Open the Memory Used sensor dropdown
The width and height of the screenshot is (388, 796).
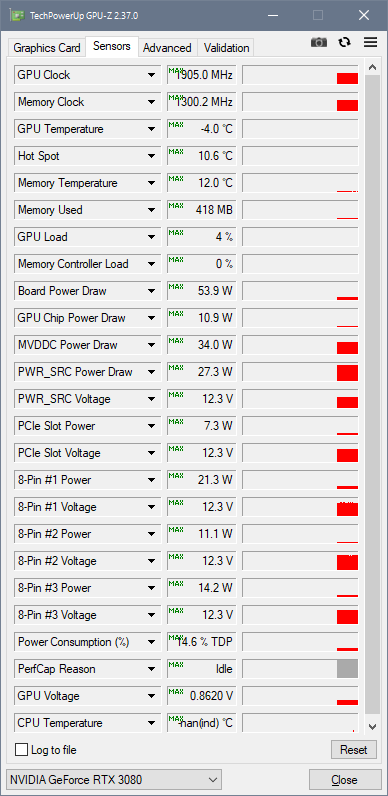point(151,210)
